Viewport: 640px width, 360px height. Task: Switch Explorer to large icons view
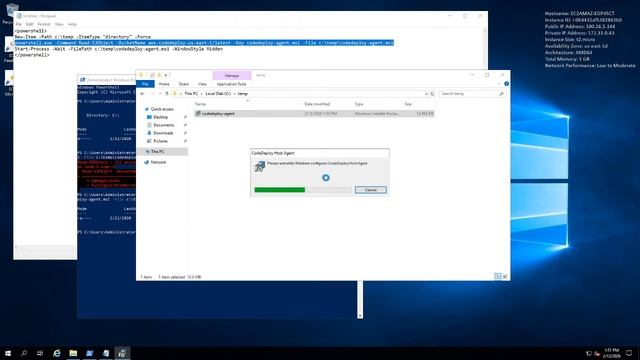[505, 276]
